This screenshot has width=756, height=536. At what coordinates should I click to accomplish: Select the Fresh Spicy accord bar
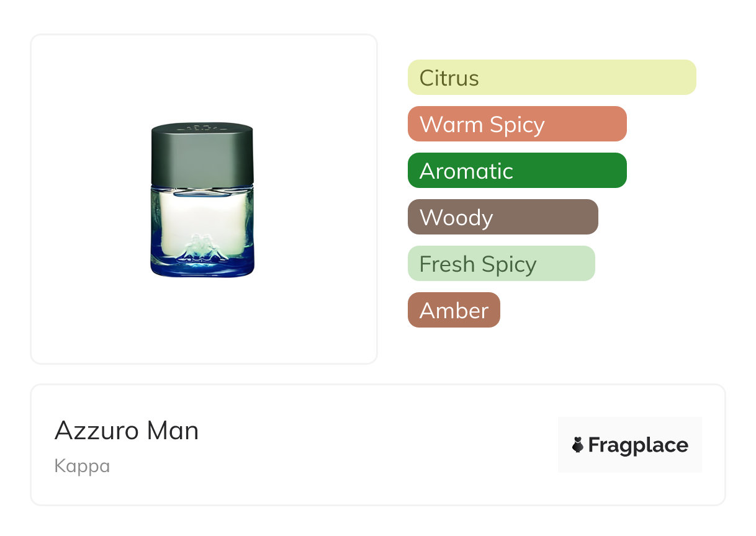point(501,264)
